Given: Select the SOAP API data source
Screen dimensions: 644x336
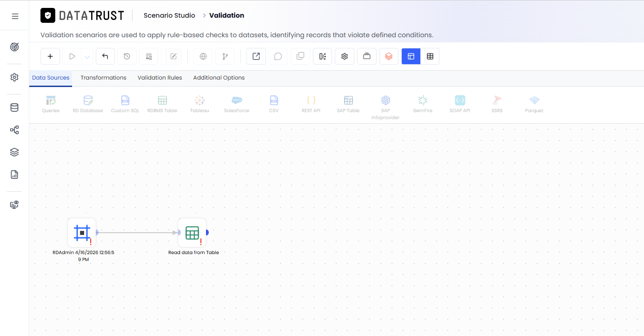Looking at the screenshot, I should click(x=460, y=104).
